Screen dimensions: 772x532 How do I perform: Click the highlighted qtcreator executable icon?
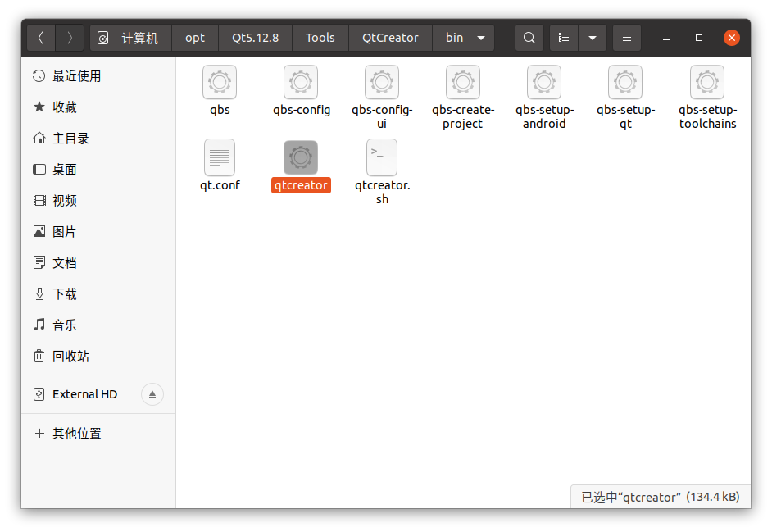coord(301,157)
